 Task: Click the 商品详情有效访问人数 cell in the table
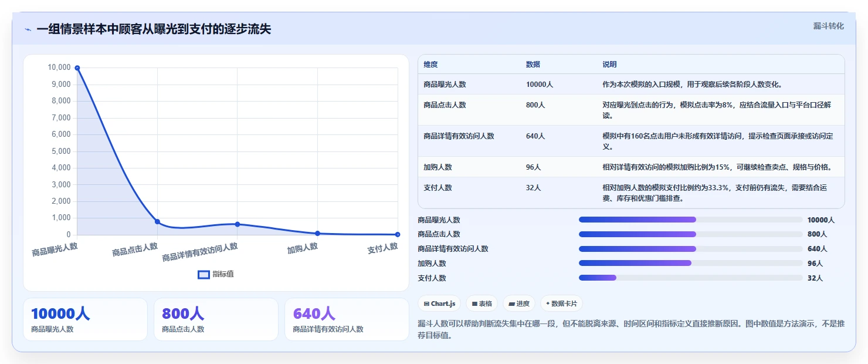coord(459,136)
